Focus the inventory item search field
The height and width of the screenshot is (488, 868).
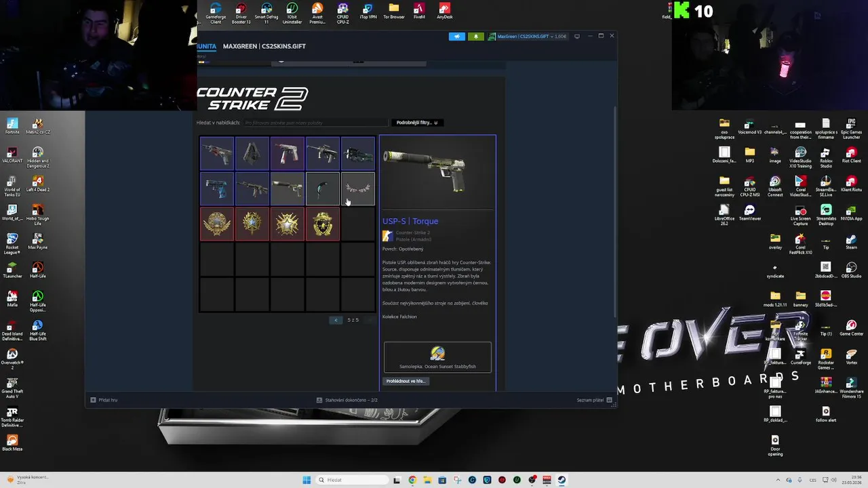point(315,123)
